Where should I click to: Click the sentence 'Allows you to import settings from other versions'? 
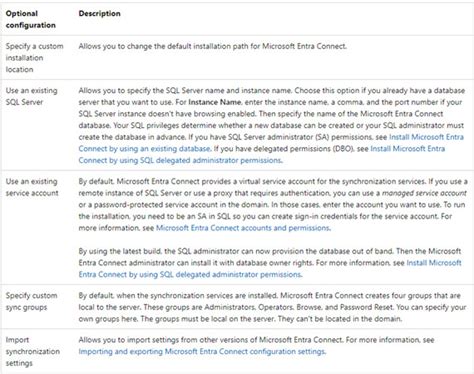point(210,340)
